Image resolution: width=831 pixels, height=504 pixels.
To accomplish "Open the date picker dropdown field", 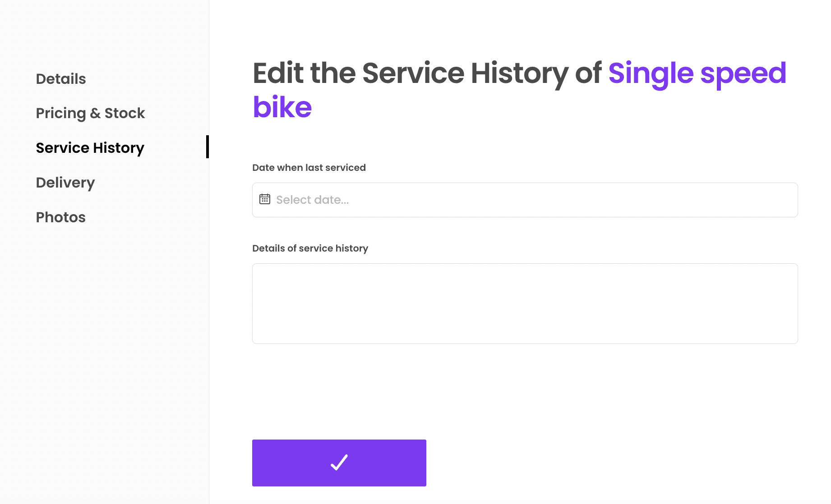I will pyautogui.click(x=525, y=200).
